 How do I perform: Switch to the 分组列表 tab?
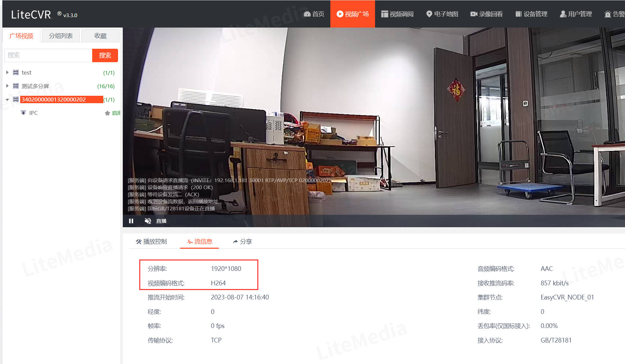(x=61, y=35)
